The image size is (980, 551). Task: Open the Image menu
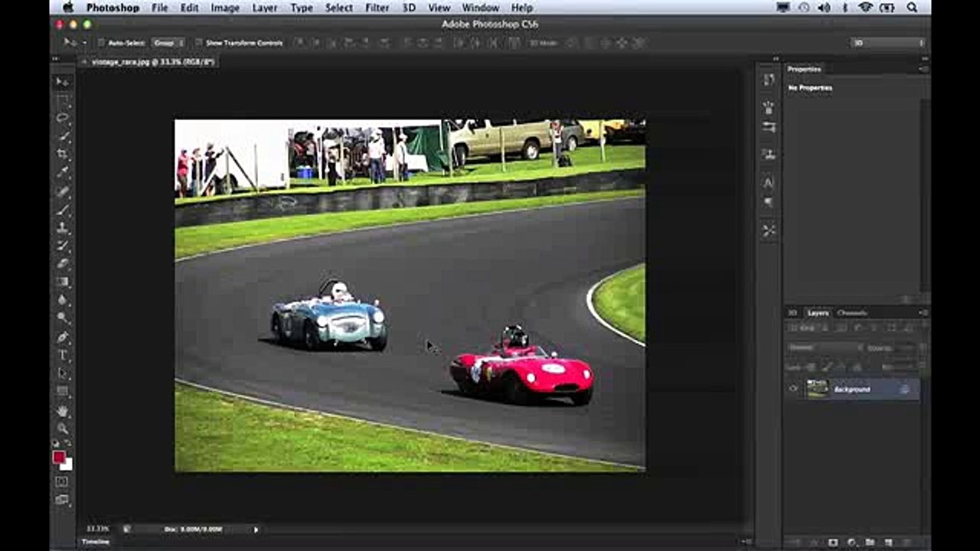click(x=225, y=7)
